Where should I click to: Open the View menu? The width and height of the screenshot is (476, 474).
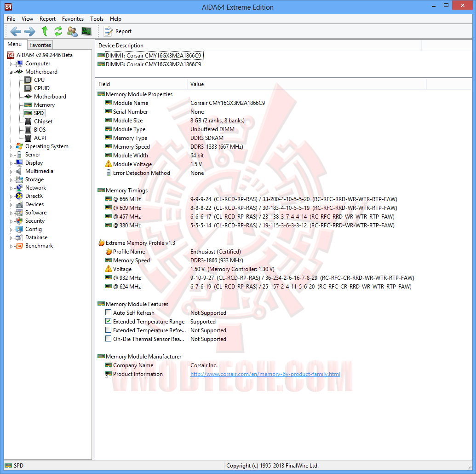pyautogui.click(x=27, y=19)
